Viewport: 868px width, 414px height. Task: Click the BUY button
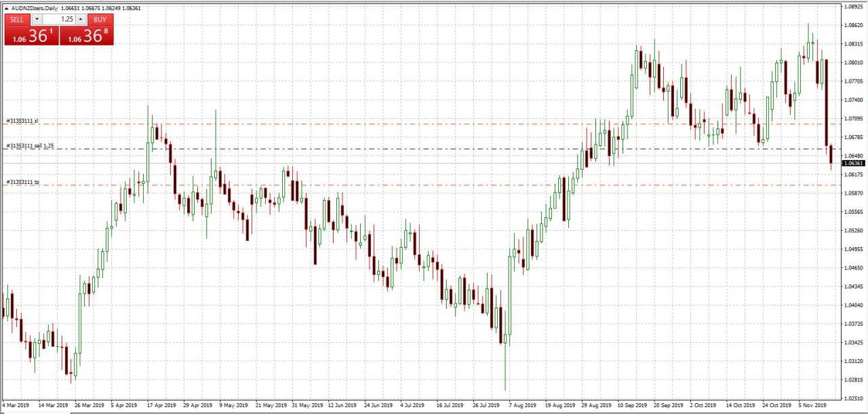(x=100, y=19)
